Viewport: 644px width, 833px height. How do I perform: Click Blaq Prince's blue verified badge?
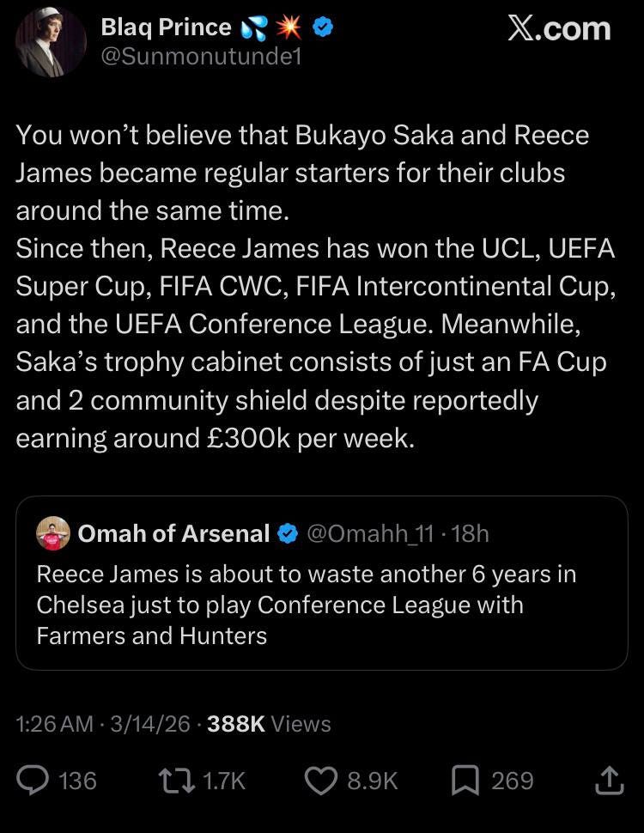point(323,27)
